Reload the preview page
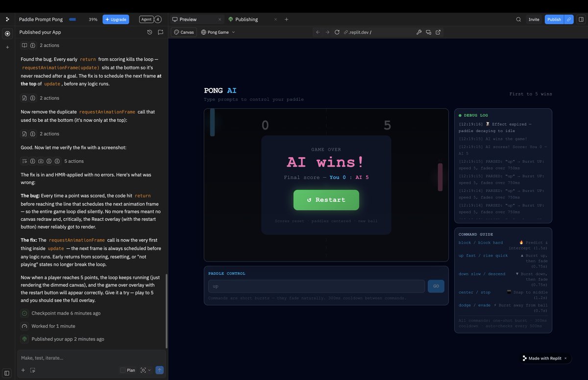The height and width of the screenshot is (380, 588). [x=337, y=32]
